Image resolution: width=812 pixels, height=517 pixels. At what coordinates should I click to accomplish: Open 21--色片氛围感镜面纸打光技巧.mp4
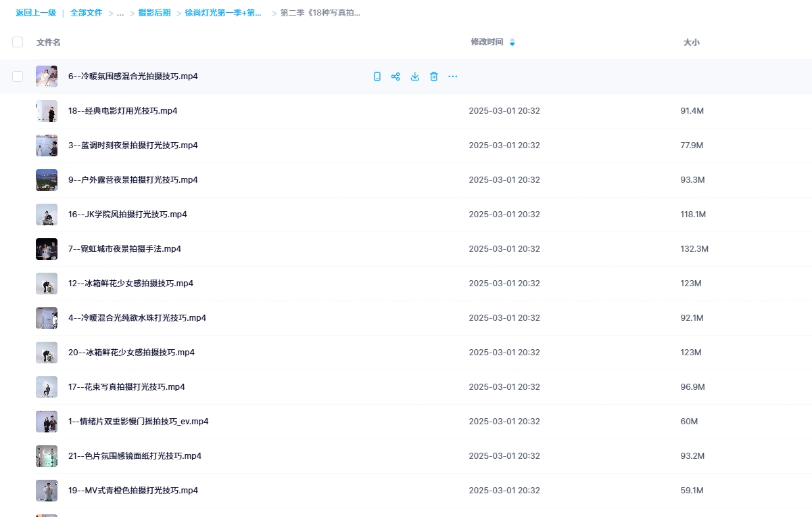pyautogui.click(x=135, y=456)
